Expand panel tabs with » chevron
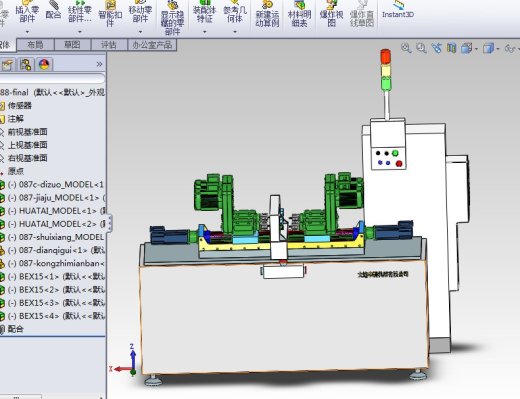 point(99,64)
